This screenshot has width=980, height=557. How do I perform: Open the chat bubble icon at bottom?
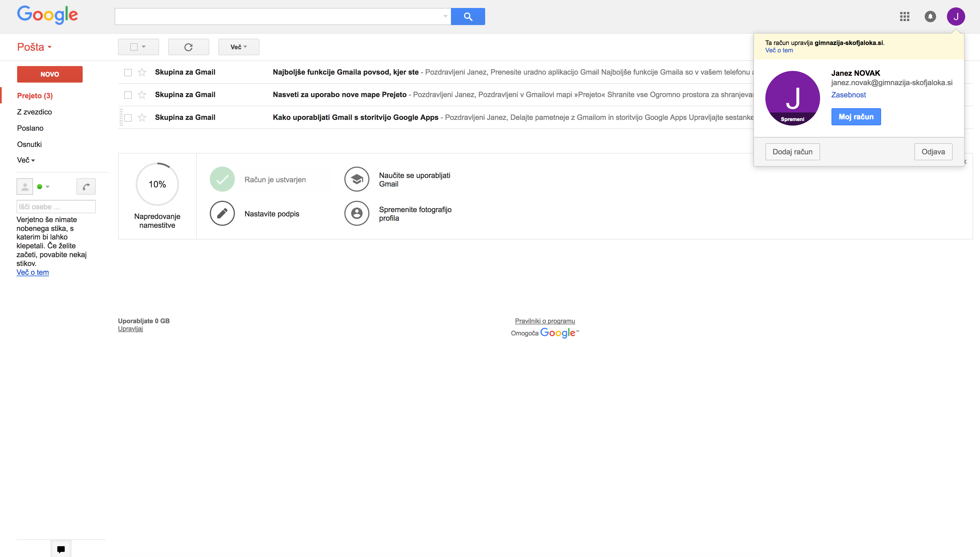point(61,549)
